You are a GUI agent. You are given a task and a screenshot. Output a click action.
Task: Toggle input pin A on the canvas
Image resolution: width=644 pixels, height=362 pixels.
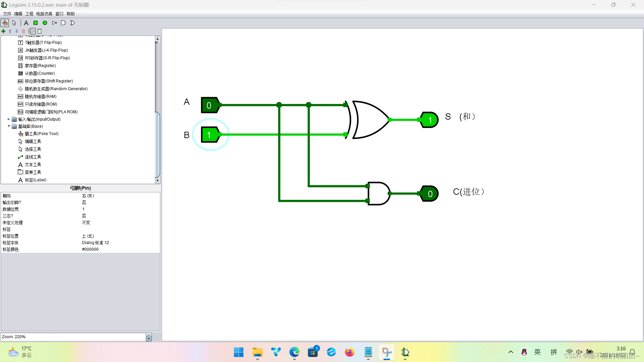coord(209,105)
